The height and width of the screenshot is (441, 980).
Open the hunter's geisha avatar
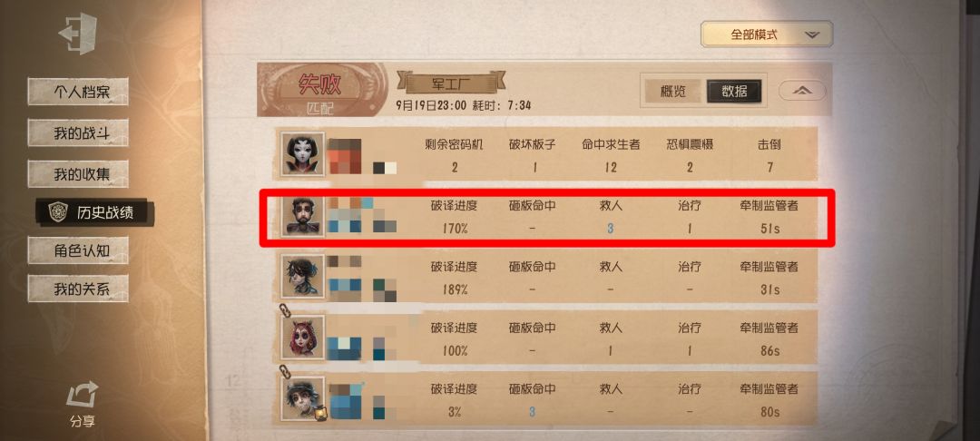tap(302, 153)
